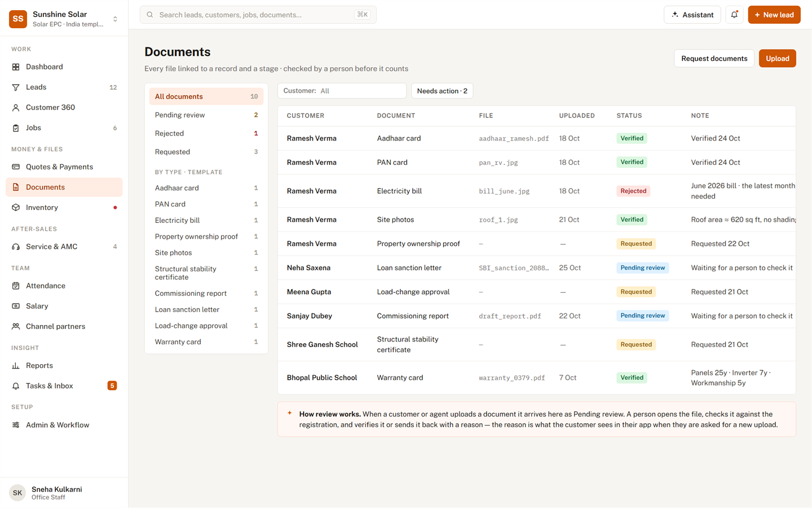Viewport: 812px width, 508px height.
Task: Select the Pending review filter
Action: coord(206,115)
